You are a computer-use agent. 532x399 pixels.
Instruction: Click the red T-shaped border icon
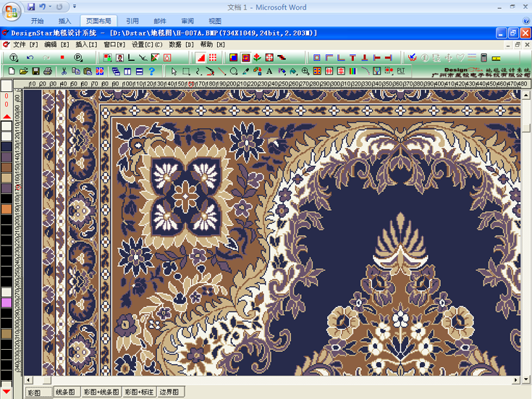[353, 58]
